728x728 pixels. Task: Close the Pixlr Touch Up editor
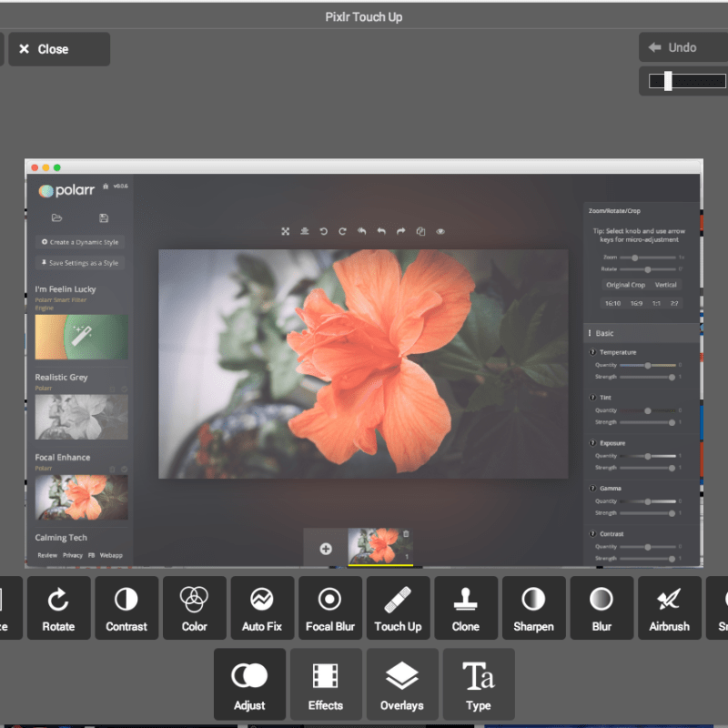pyautogui.click(x=59, y=49)
